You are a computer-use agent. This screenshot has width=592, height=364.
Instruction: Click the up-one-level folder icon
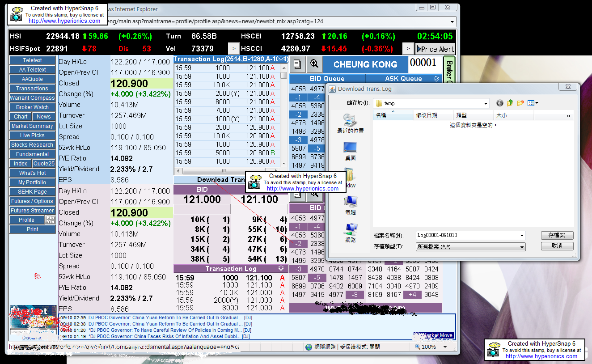pyautogui.click(x=510, y=103)
